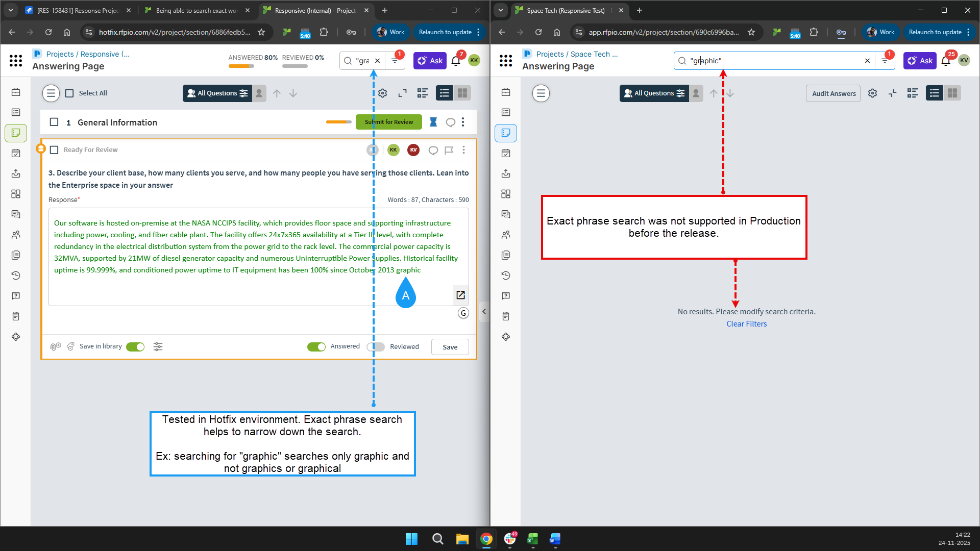The height and width of the screenshot is (551, 980).
Task: Switch to RES-158431 Response Project tab
Action: pos(77,10)
